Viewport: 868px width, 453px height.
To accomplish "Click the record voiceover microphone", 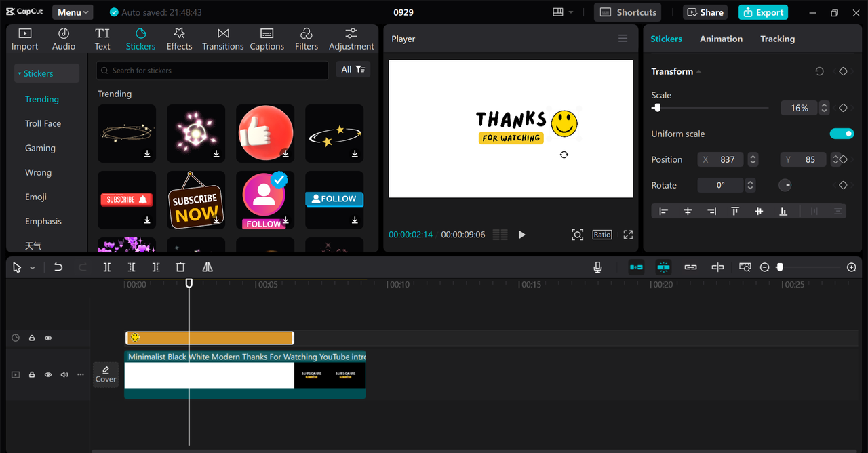I will 597,267.
